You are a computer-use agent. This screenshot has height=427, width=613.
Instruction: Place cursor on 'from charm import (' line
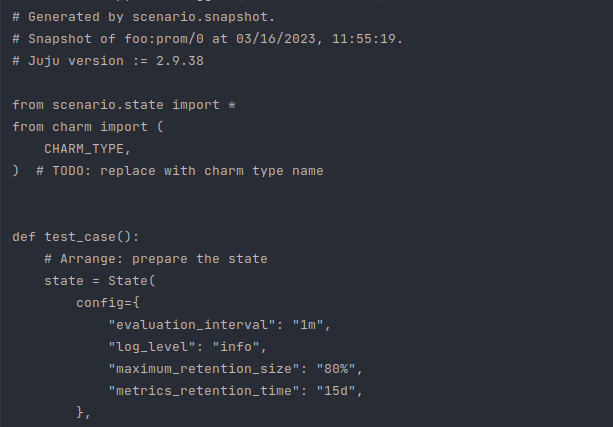pos(88,127)
